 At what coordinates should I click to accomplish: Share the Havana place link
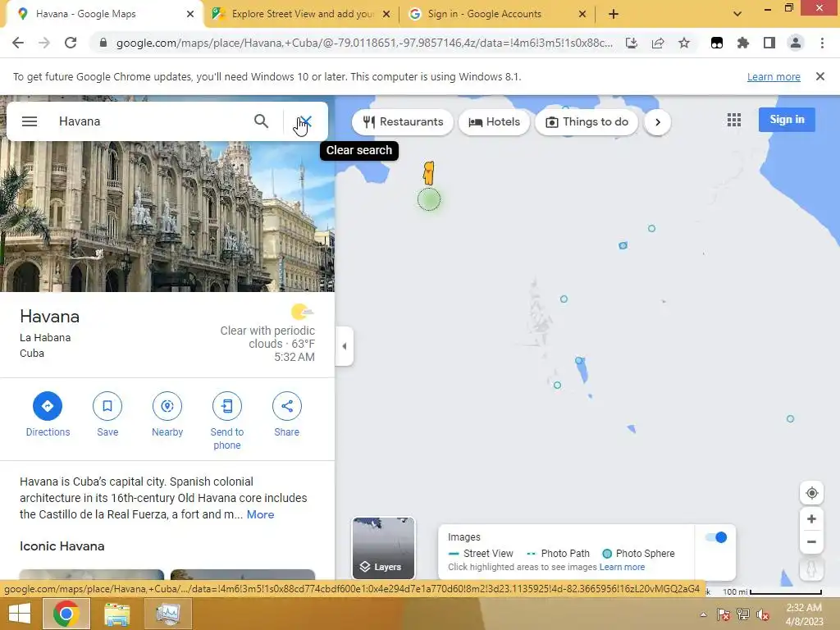click(x=286, y=414)
